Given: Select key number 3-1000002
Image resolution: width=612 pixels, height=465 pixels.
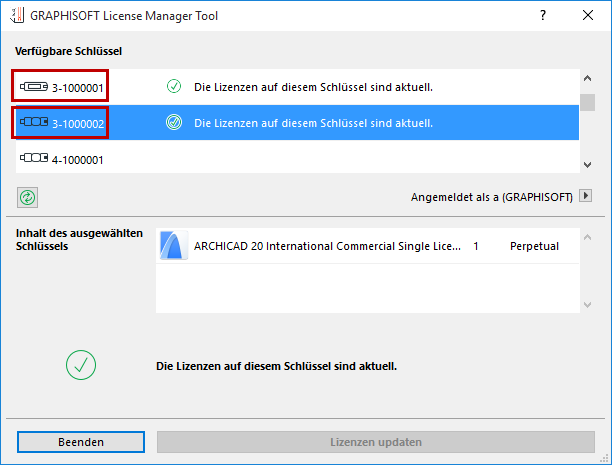Looking at the screenshot, I should [x=78, y=124].
